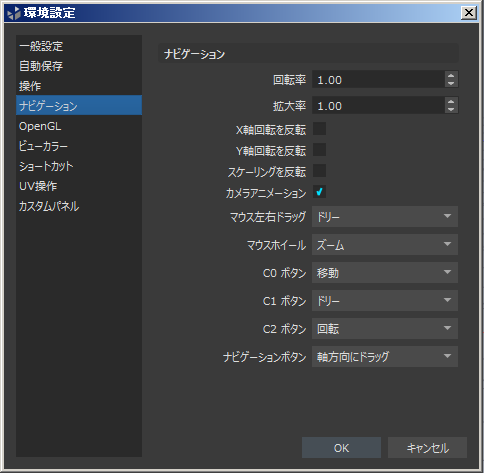Decrease 回転率 value with down arrow
Viewport: 484px width, 473px height.
[451, 83]
